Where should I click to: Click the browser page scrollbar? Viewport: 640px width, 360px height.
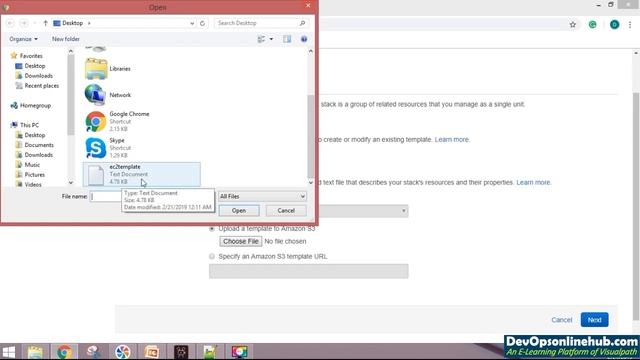tap(636, 206)
